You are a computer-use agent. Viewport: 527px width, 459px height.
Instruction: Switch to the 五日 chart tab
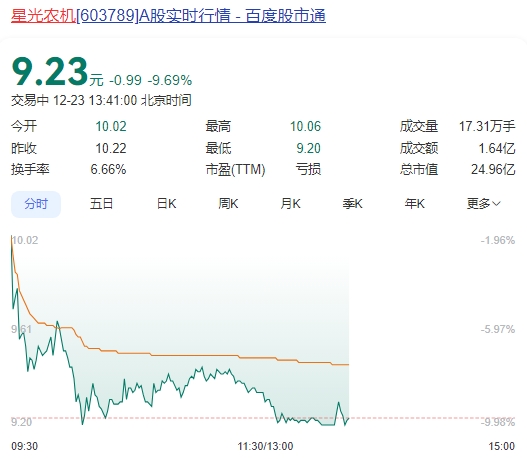tap(101, 204)
